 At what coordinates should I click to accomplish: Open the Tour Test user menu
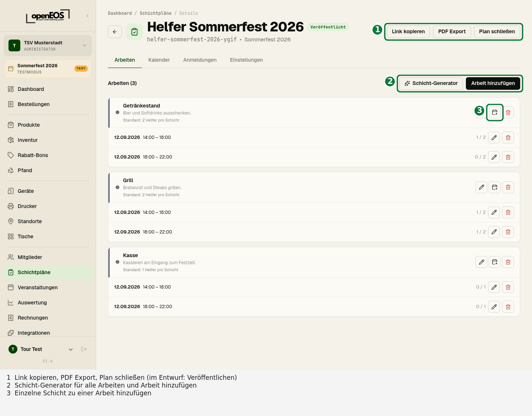click(x=41, y=349)
